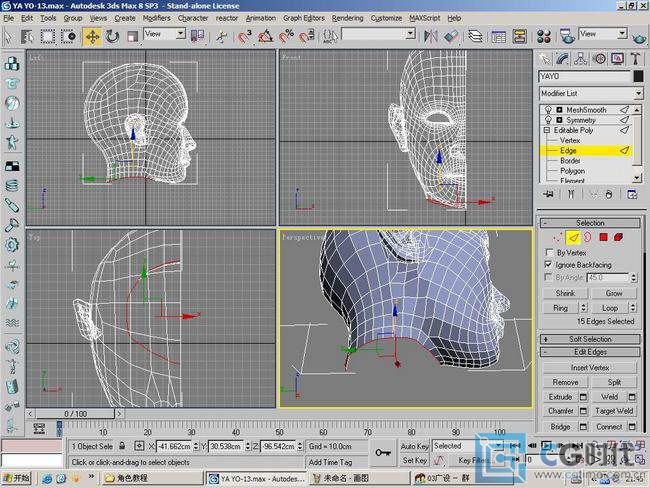Screen dimensions: 650x488
Task: Open the Material Editor icon
Action: click(x=543, y=36)
